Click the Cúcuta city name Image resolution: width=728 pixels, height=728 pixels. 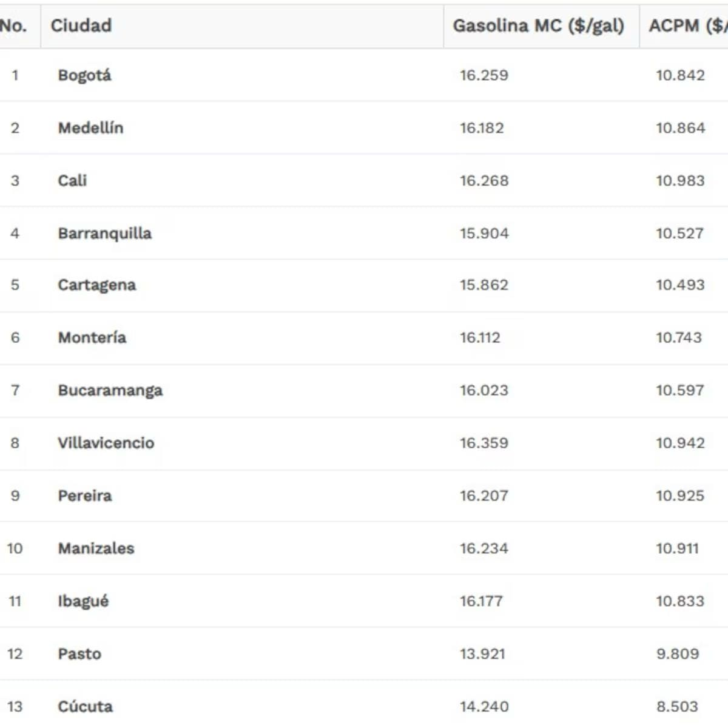pyautogui.click(x=85, y=707)
